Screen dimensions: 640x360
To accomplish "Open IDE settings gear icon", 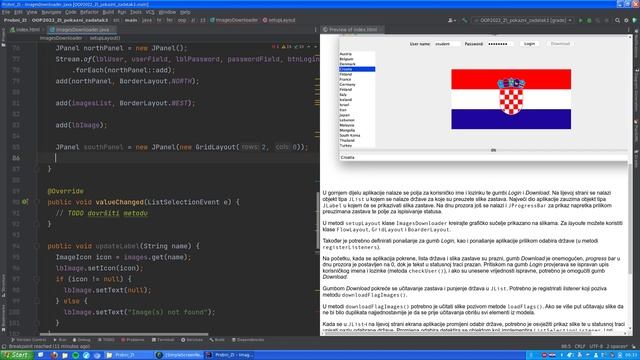I will pos(626,20).
